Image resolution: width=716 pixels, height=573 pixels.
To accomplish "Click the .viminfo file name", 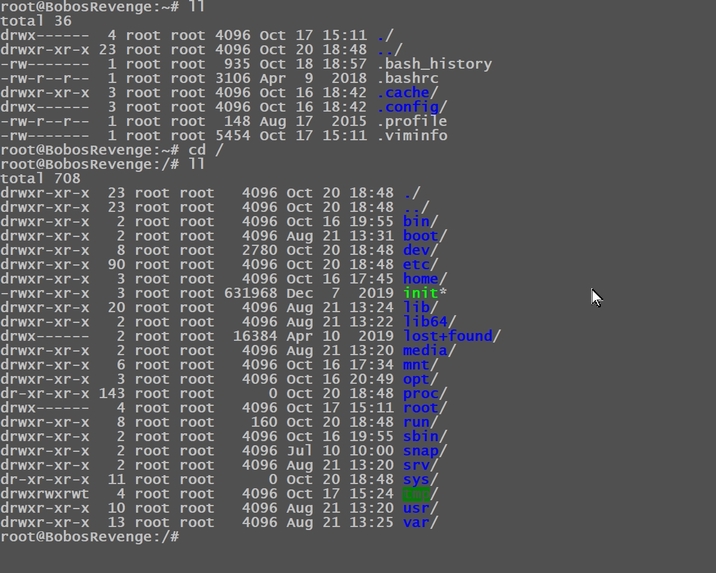I will pyautogui.click(x=412, y=136).
